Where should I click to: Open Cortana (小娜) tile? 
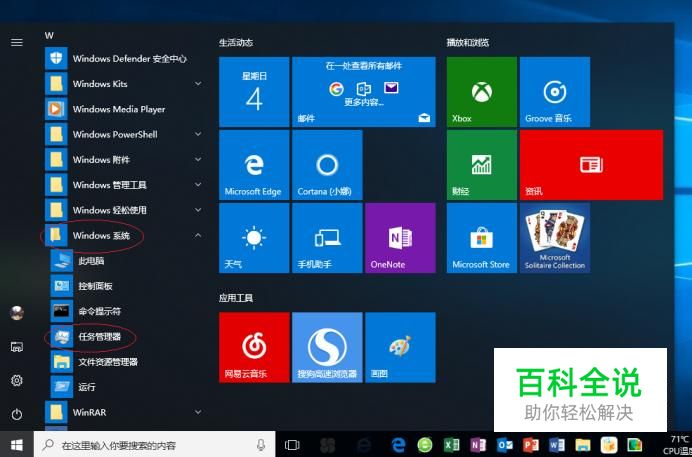(327, 165)
